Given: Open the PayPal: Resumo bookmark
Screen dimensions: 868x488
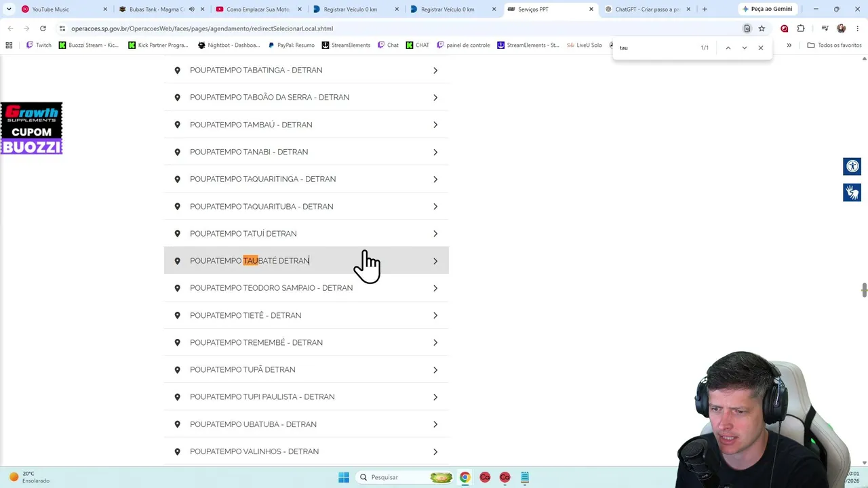Looking at the screenshot, I should click(292, 45).
